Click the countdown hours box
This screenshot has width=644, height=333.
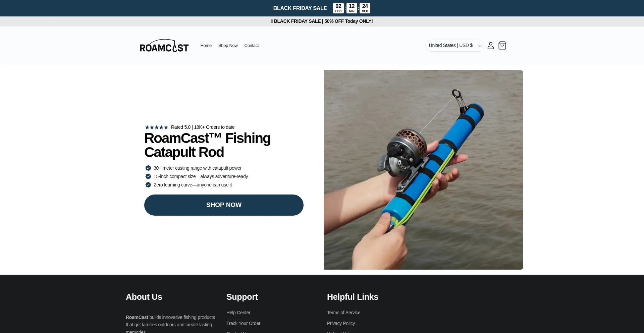click(338, 8)
